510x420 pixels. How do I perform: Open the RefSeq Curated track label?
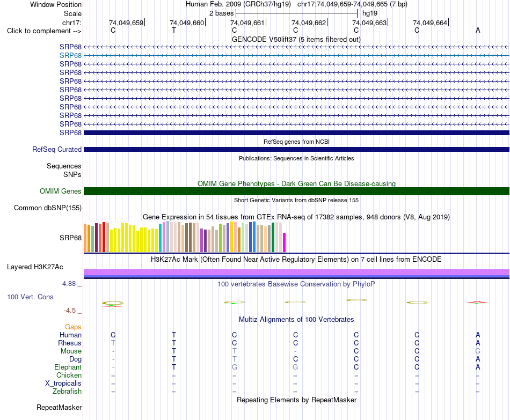[x=57, y=149]
